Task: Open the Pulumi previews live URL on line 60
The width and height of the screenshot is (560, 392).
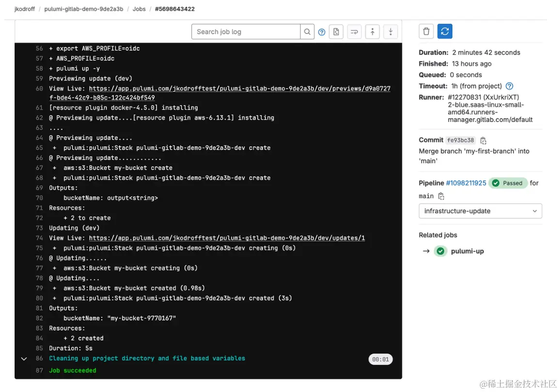Action: [x=239, y=89]
